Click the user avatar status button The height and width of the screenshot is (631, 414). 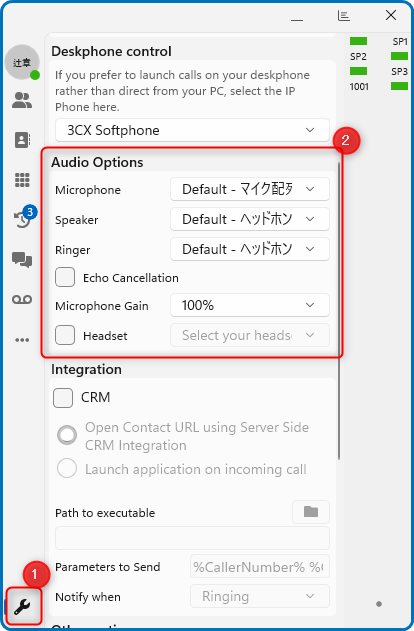[x=22, y=62]
